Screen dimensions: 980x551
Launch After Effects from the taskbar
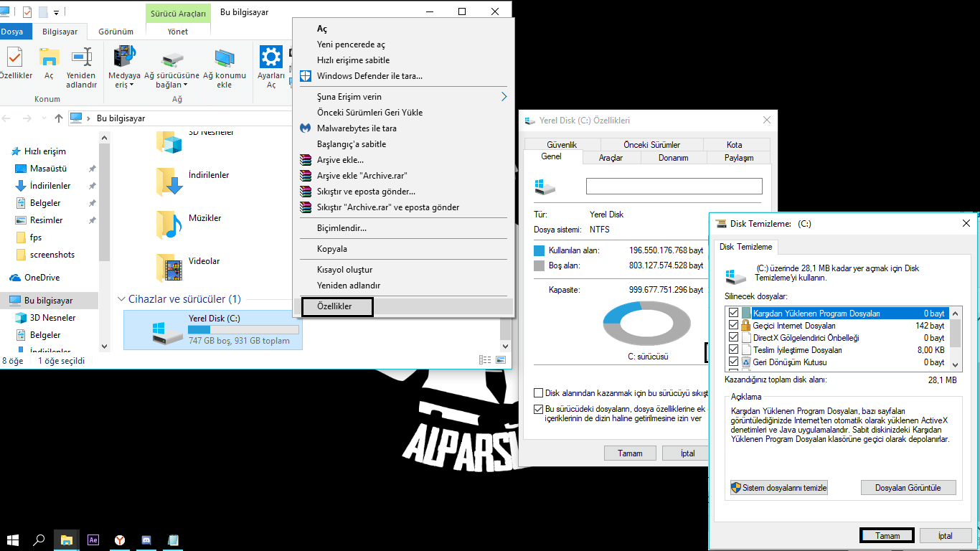pyautogui.click(x=93, y=540)
